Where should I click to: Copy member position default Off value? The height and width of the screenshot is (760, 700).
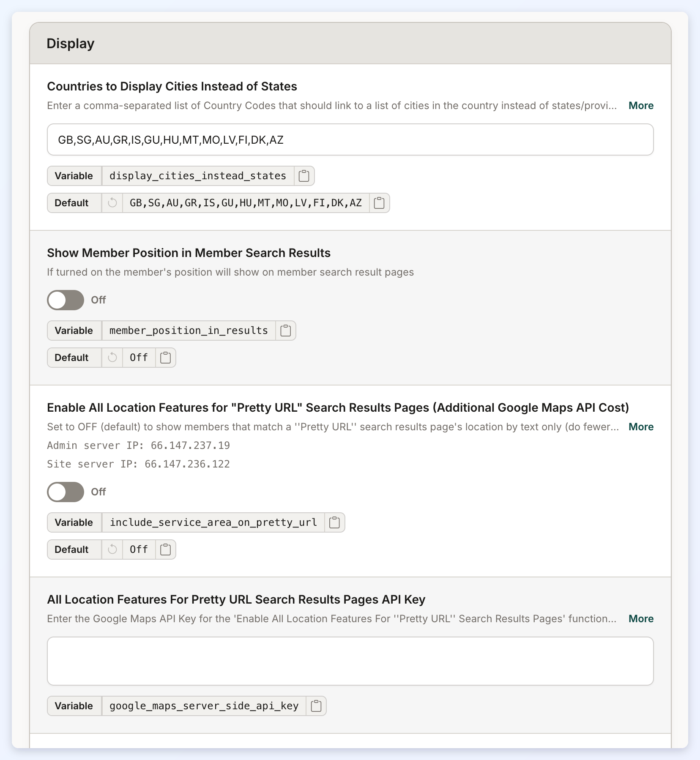[x=165, y=358]
